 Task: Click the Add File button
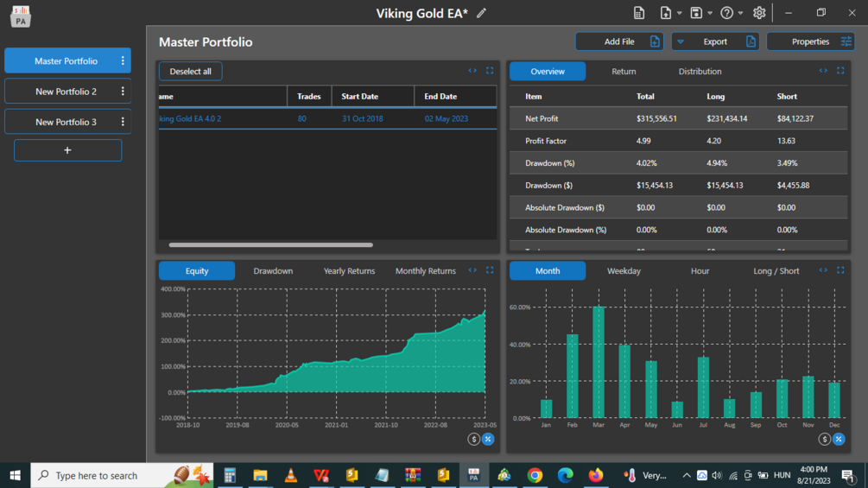(x=619, y=41)
